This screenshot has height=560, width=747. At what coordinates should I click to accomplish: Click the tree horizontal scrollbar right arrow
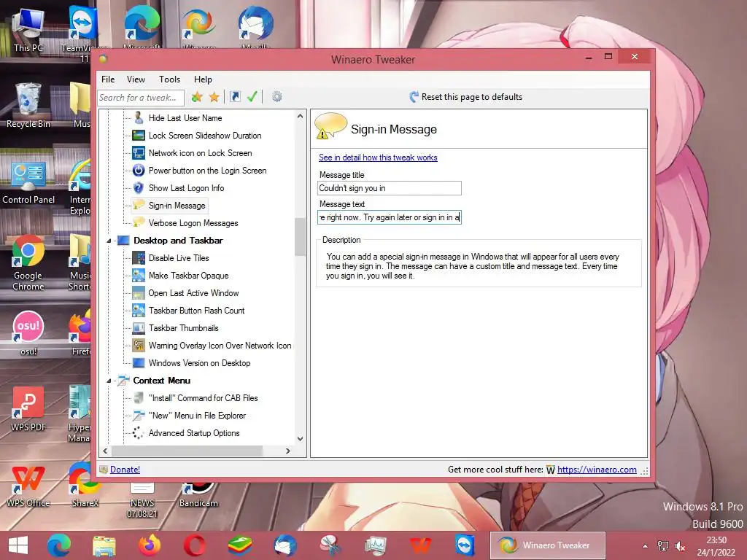(287, 451)
